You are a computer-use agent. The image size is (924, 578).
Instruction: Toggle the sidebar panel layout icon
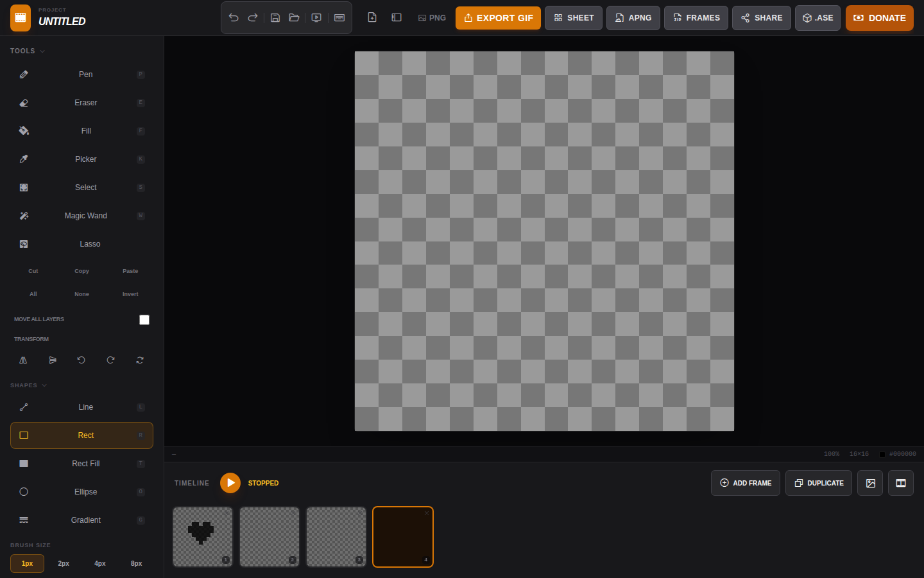397,18
